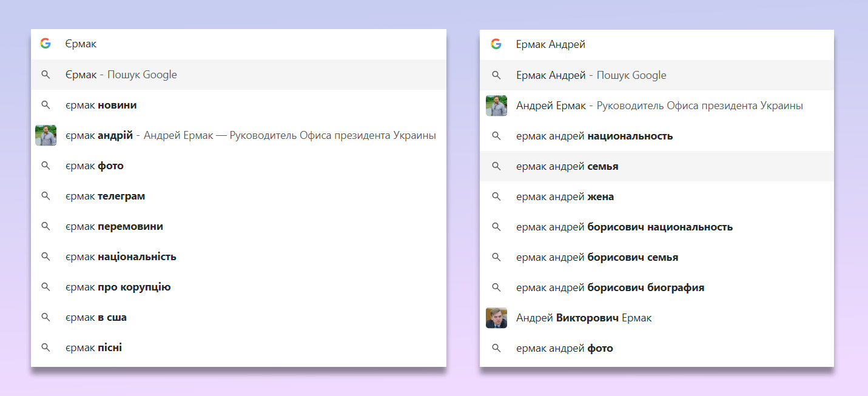Click magnifier icon beside єрмак пісні

pos(45,347)
